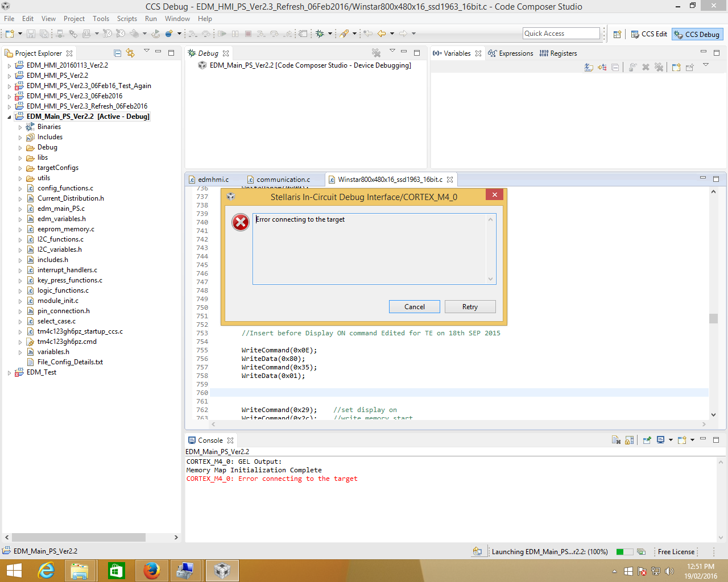Click Cancel in the error dialog
Screen dimensions: 728x582
pos(415,307)
